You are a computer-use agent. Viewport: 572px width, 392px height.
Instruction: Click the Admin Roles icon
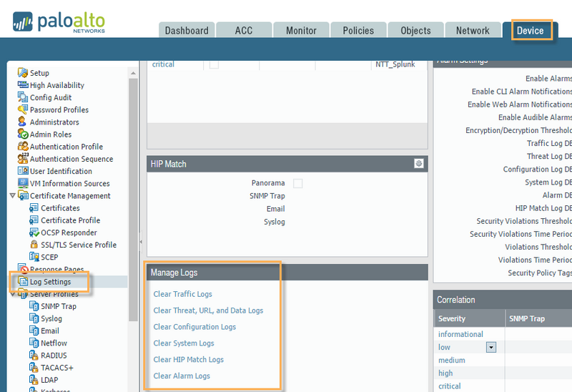(23, 134)
